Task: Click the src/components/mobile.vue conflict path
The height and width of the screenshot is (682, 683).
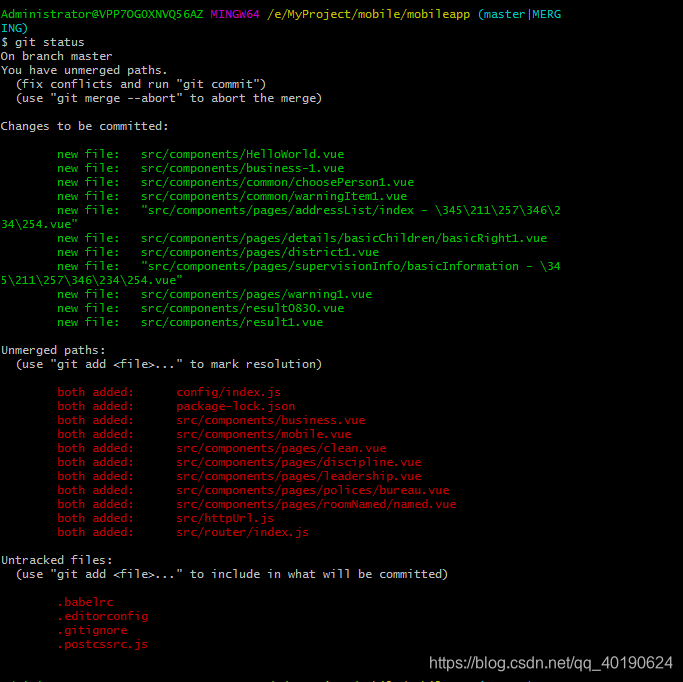Action: [x=264, y=434]
